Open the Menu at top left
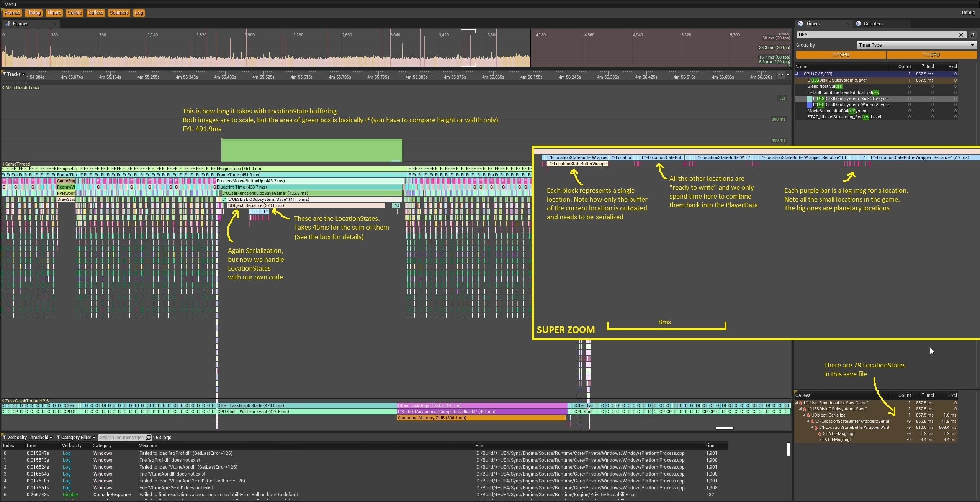This screenshot has height=502, width=980. tap(10, 4)
